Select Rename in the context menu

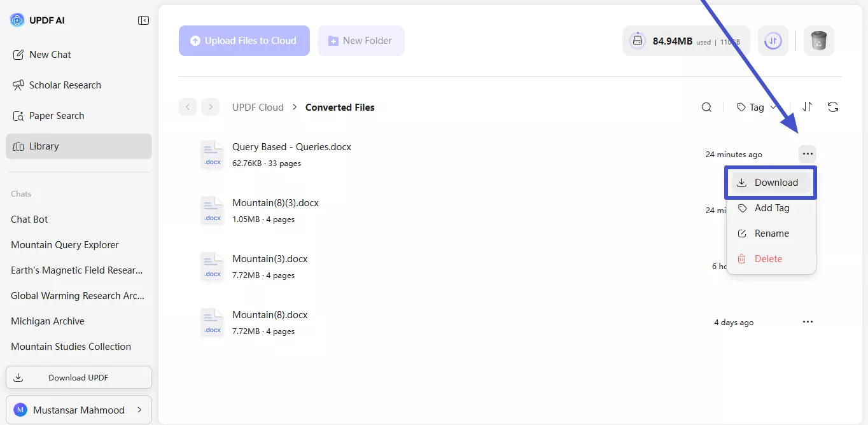[x=771, y=233]
